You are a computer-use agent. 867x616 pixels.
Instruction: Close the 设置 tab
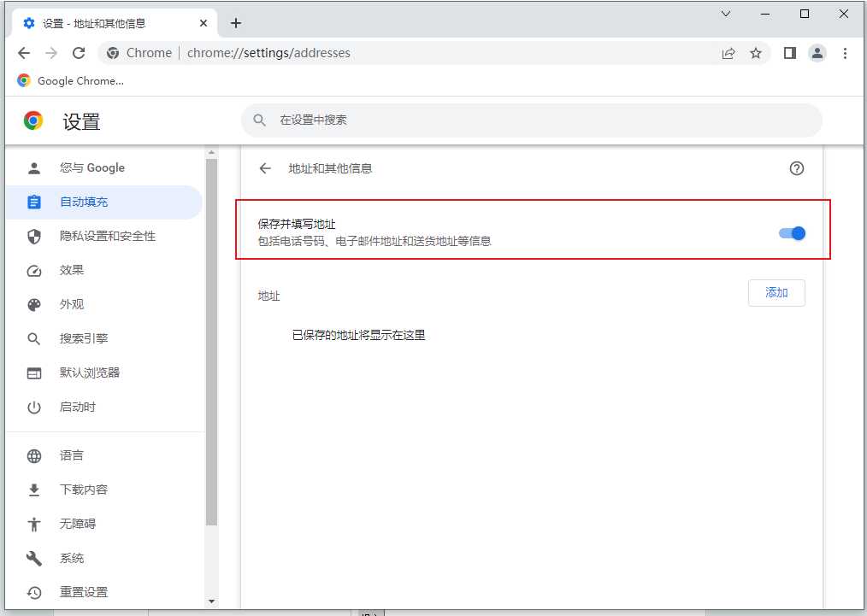203,23
